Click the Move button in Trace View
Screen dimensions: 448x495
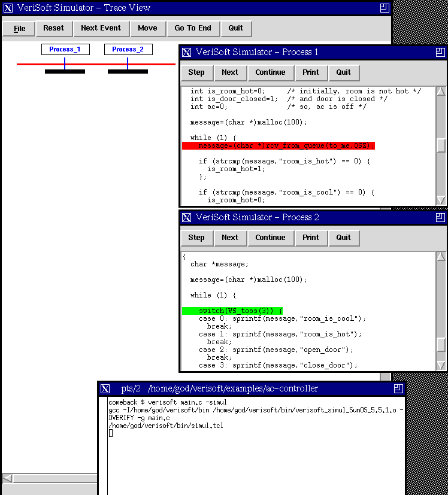click(x=147, y=28)
